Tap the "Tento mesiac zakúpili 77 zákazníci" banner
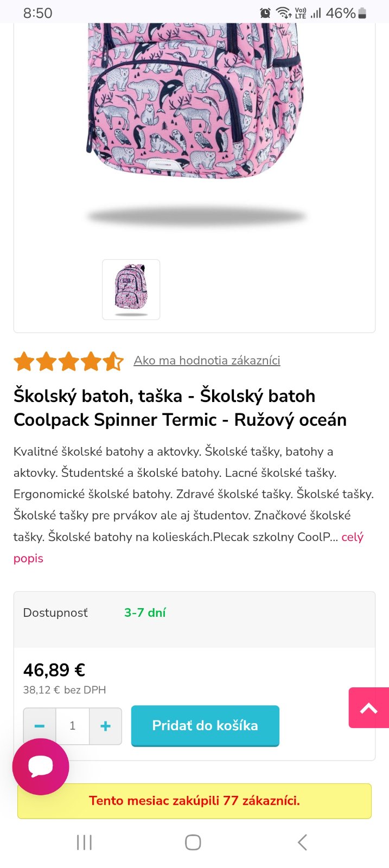Image resolution: width=389 pixels, height=868 pixels. (x=194, y=801)
